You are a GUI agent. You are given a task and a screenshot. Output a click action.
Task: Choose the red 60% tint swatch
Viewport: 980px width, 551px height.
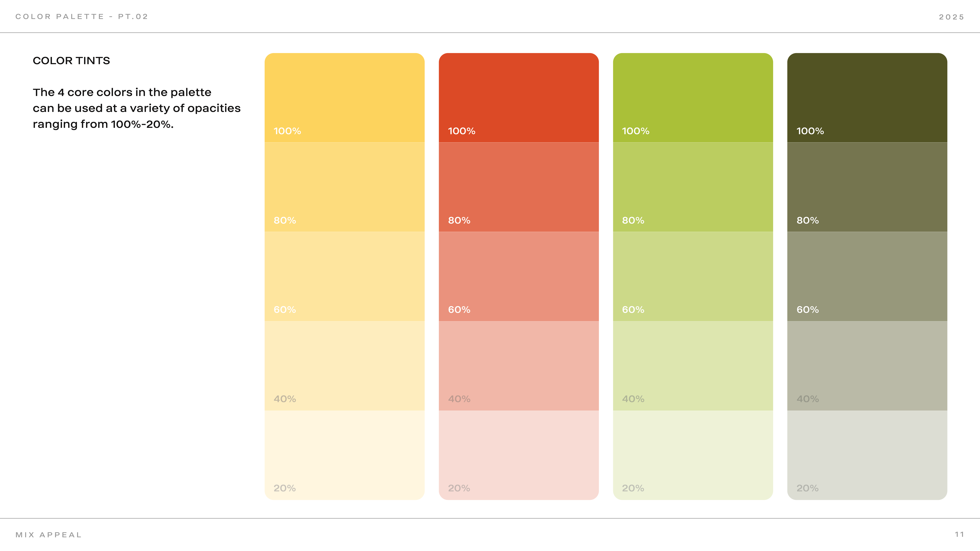coord(519,276)
